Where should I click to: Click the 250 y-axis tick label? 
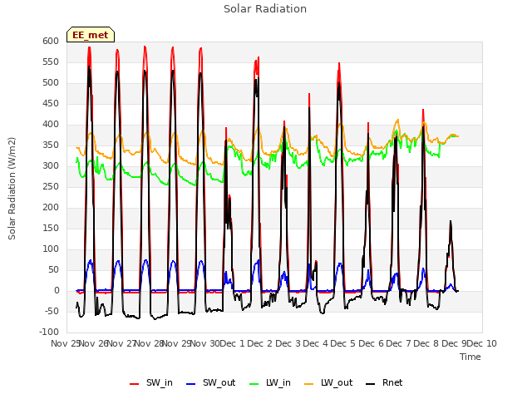(x=51, y=186)
